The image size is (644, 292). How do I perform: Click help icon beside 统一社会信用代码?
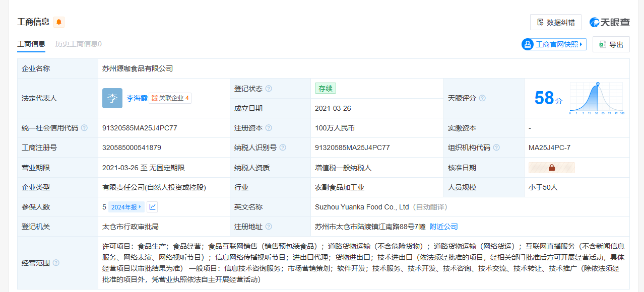tap(84, 128)
